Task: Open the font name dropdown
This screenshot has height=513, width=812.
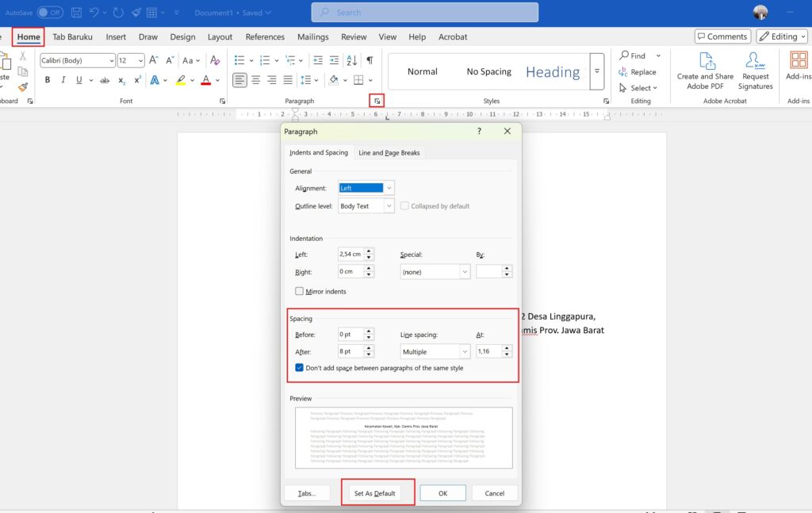Action: pos(111,60)
